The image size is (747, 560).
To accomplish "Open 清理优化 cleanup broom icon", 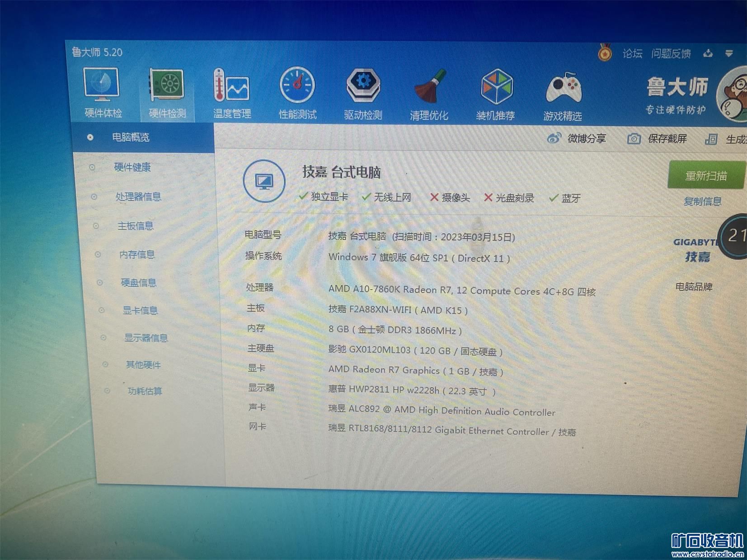I will click(429, 95).
